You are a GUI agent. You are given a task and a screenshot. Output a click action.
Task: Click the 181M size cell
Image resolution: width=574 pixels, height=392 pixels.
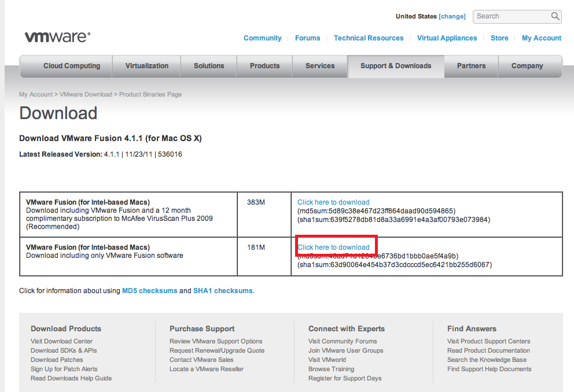pyautogui.click(x=264, y=256)
